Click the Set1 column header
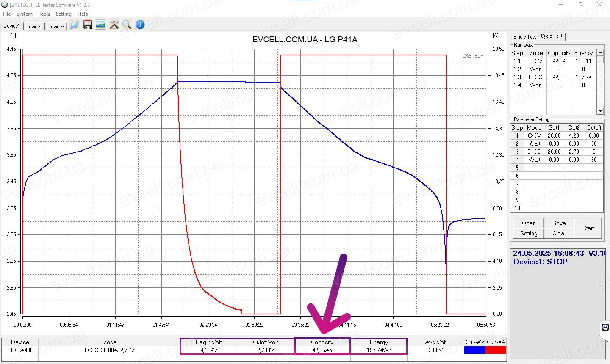The width and height of the screenshot is (610, 364). click(554, 127)
